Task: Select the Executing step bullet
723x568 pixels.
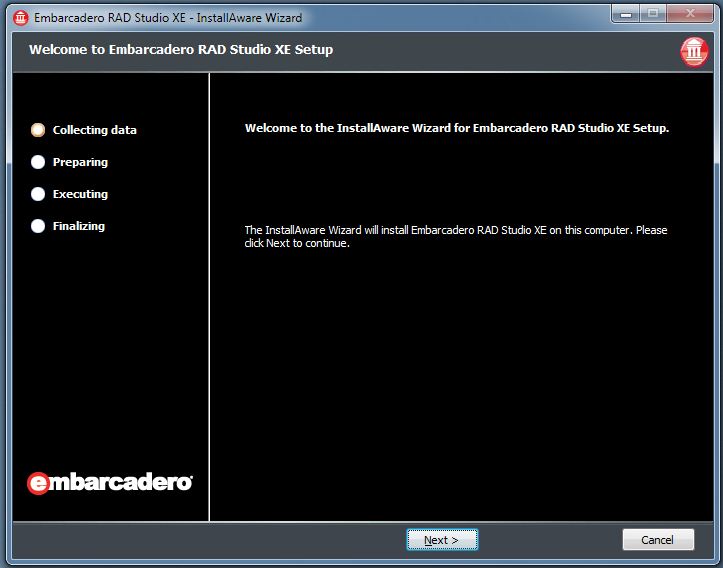Action: tap(38, 194)
